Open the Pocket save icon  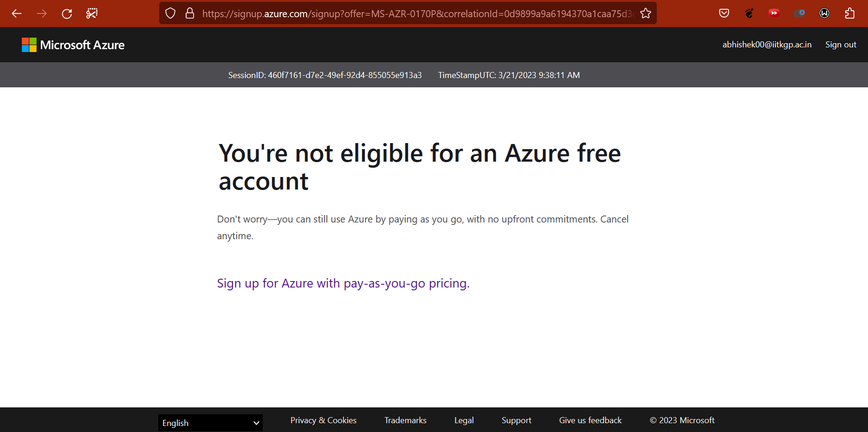point(724,13)
